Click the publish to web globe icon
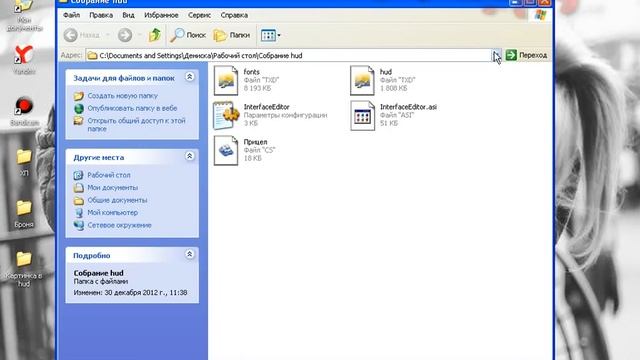Screen dimensions: 640x360 coord(79,109)
